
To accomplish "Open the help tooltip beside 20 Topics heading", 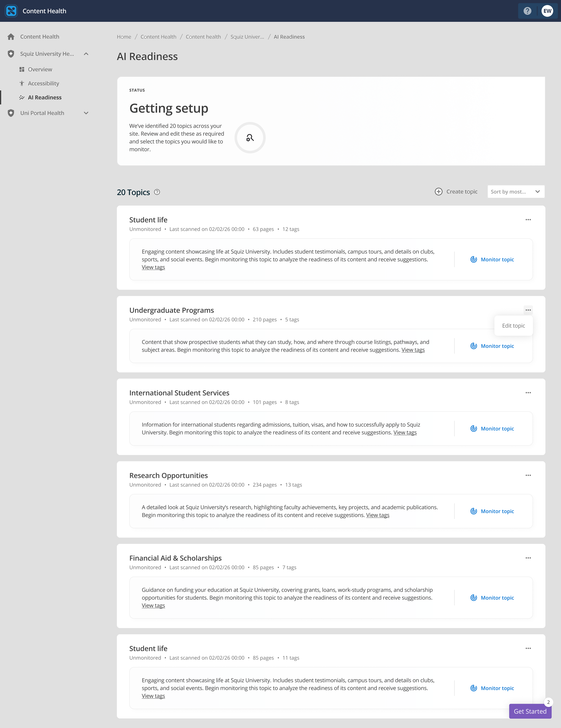I will 157,192.
